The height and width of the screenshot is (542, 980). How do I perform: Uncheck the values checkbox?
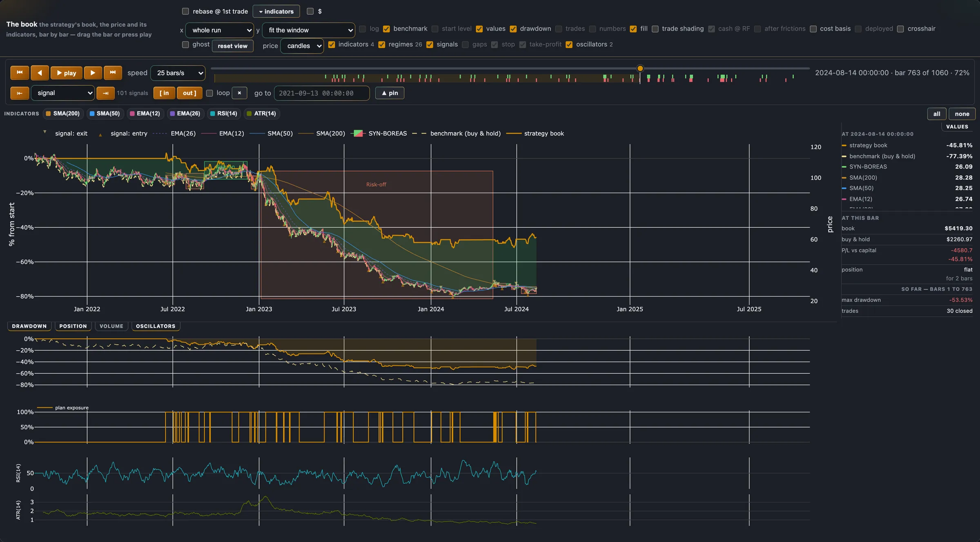(479, 29)
